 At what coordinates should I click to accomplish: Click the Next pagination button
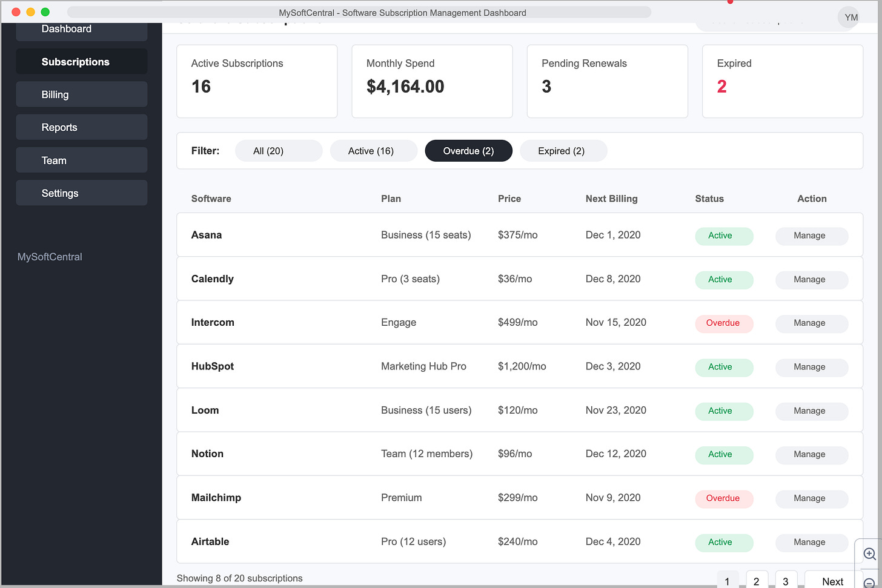833,580
